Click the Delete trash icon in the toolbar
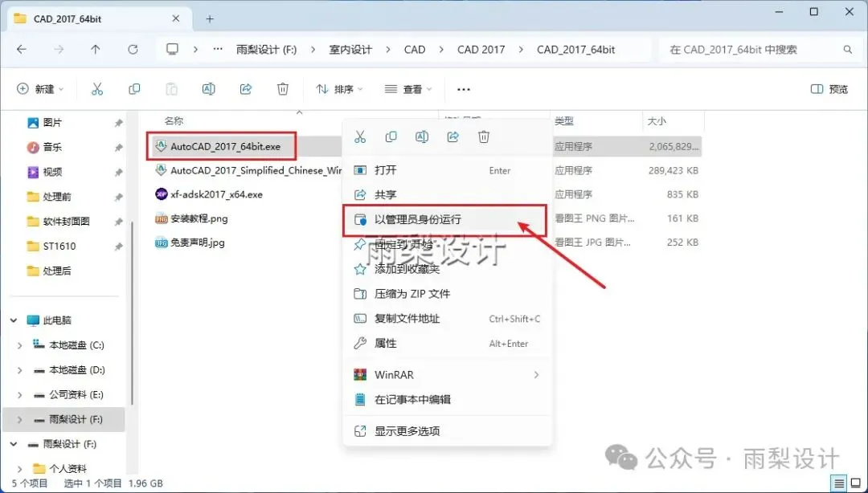 point(283,89)
